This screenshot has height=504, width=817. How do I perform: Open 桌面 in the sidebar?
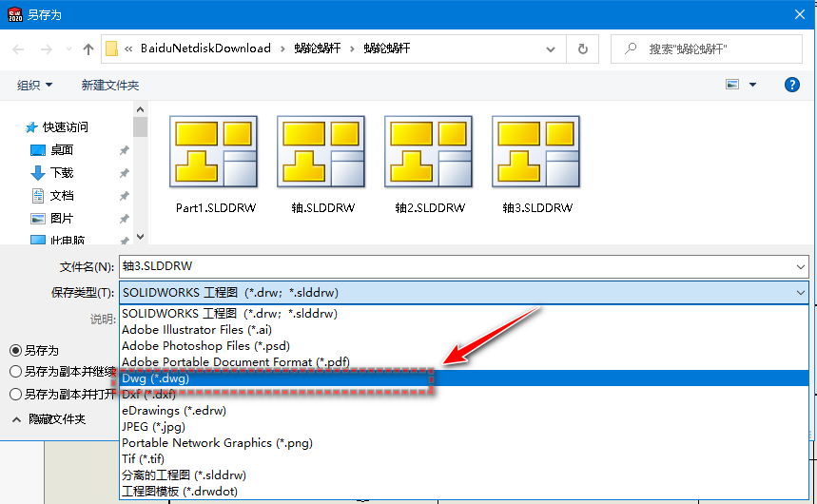(x=51, y=150)
